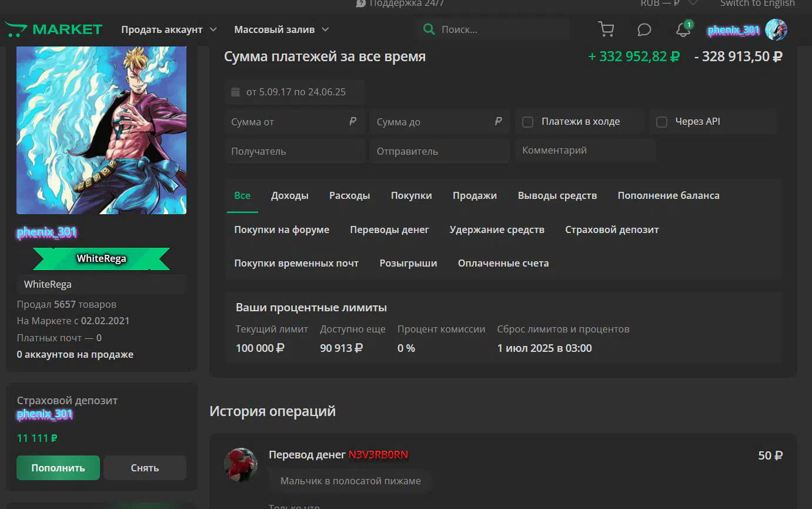Expand the Массовый залив dropdown
The height and width of the screenshot is (509, 812).
[x=281, y=29]
